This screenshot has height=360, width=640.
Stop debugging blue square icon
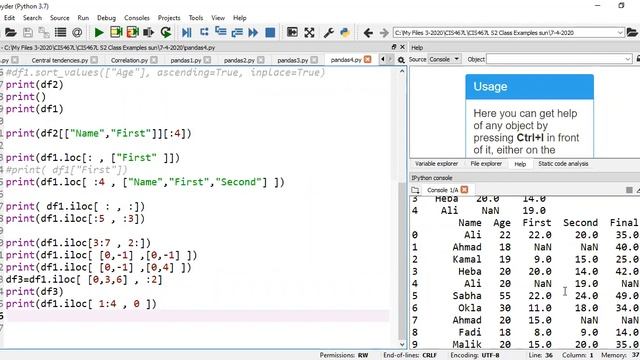coord(270,33)
